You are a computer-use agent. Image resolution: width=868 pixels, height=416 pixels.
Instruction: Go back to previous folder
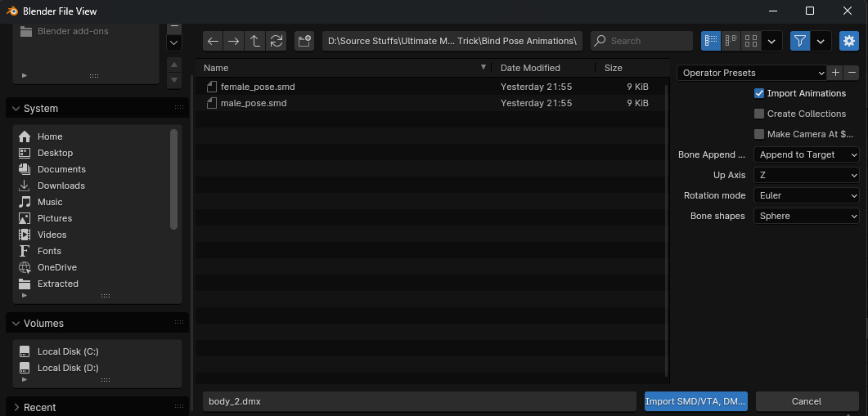click(x=214, y=41)
